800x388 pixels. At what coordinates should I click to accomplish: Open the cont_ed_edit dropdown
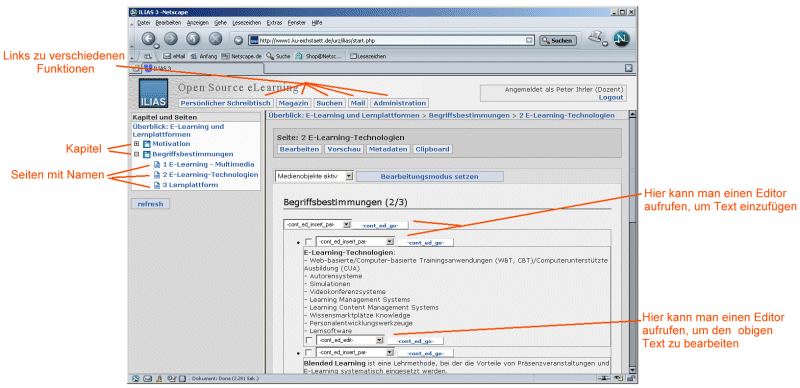[x=350, y=340]
